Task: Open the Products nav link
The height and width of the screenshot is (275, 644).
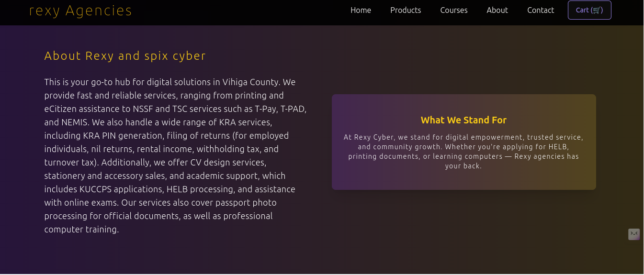Action: 406,10
